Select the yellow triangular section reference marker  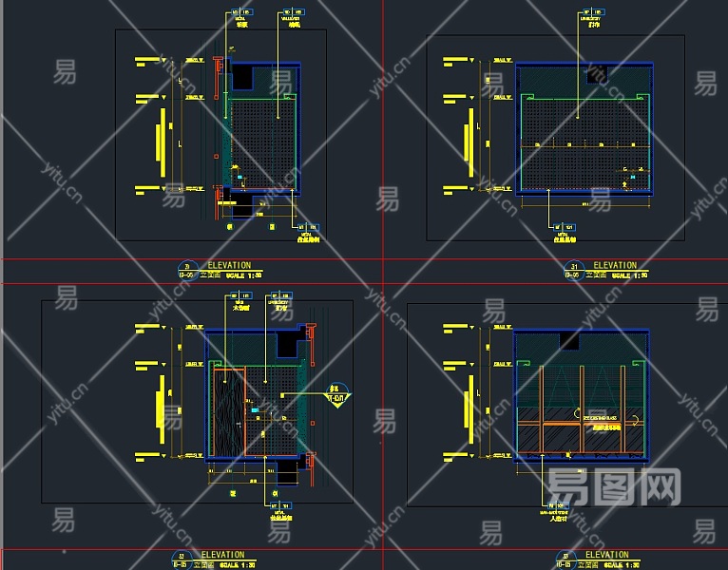point(338,397)
